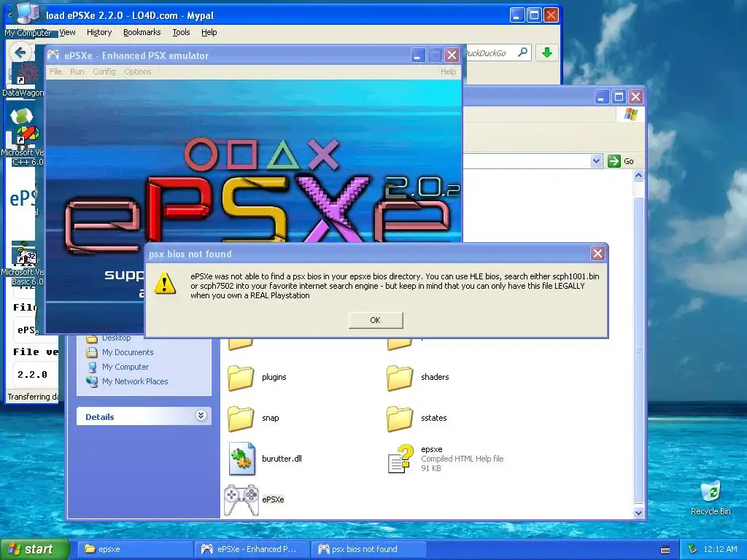This screenshot has width=747, height=560.
Task: Open Help menu in ePSXe emulator
Action: pos(448,71)
